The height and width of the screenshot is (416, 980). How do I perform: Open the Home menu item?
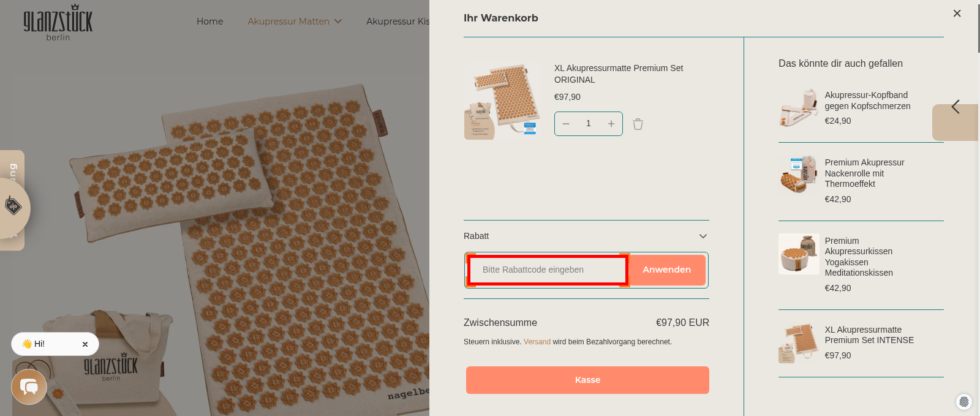pyautogui.click(x=209, y=21)
